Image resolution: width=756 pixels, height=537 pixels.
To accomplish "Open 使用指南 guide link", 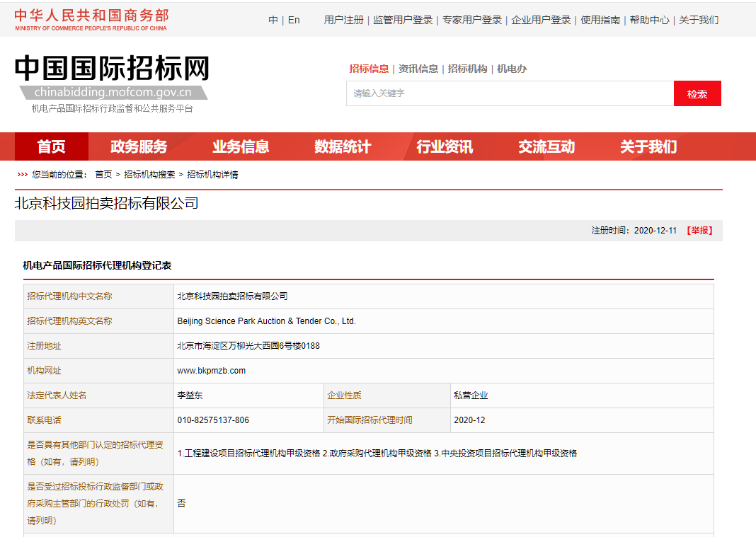I will pyautogui.click(x=600, y=20).
